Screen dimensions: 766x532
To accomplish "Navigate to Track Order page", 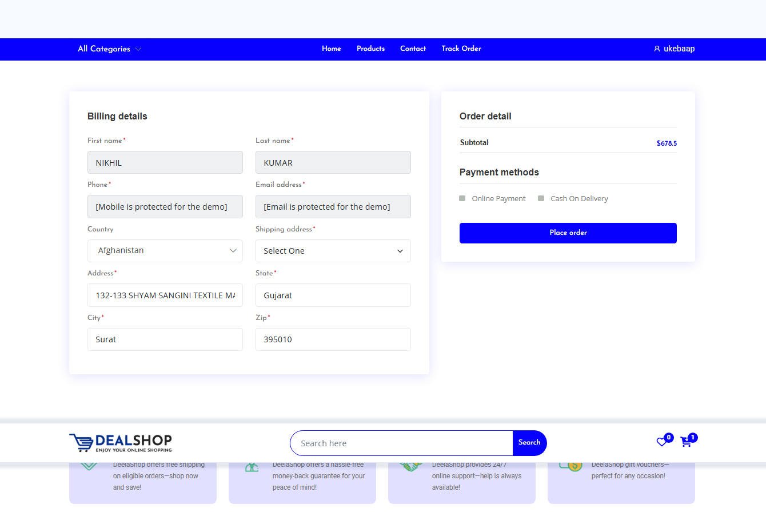I will [x=461, y=49].
